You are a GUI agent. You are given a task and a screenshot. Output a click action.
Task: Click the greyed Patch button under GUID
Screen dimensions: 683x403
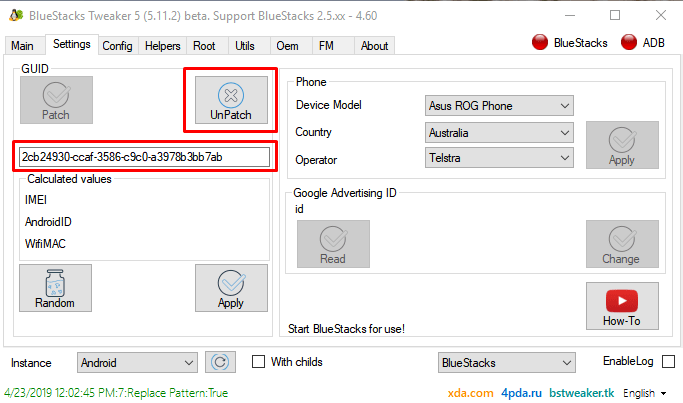pyautogui.click(x=56, y=100)
